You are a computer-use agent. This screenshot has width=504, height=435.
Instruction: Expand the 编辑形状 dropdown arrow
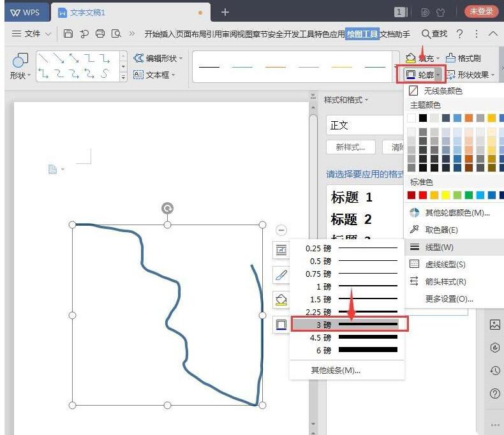(181, 59)
